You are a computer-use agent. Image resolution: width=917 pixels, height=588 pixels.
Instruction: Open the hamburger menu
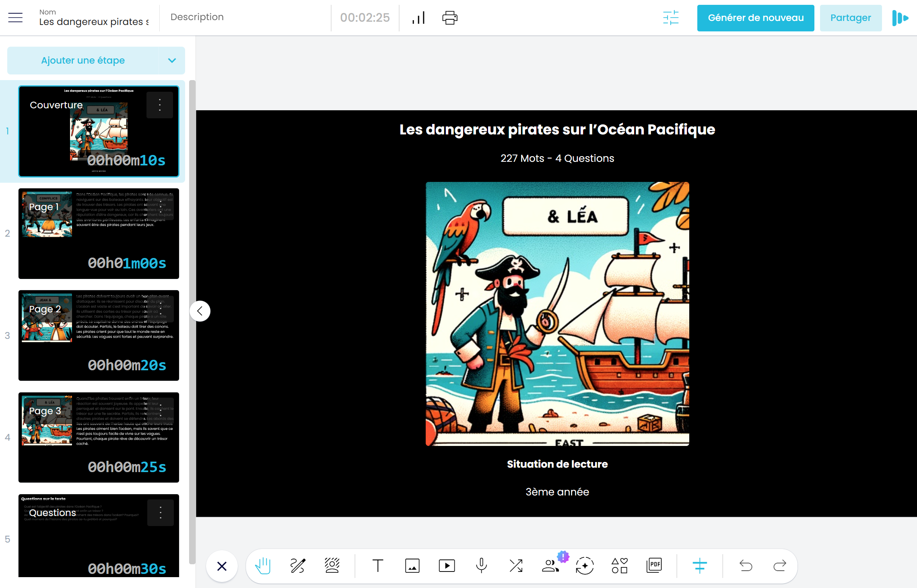pyautogui.click(x=15, y=17)
